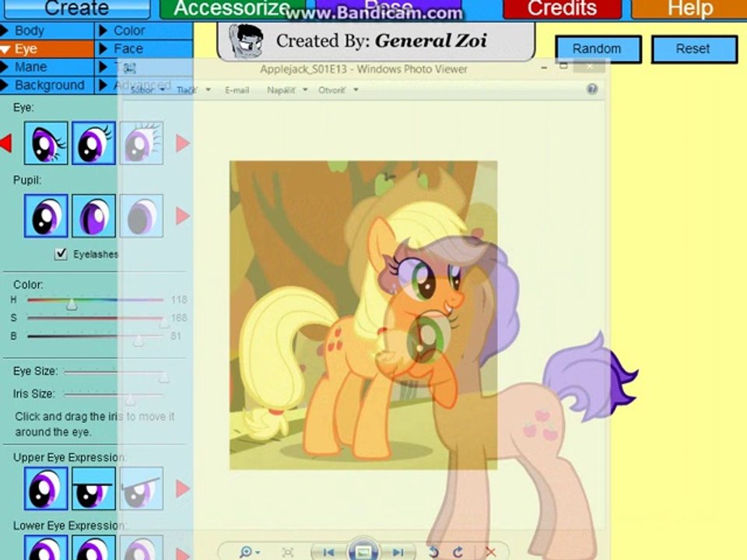The width and height of the screenshot is (747, 560).
Task: Open the Credits tab
Action: [x=562, y=9]
